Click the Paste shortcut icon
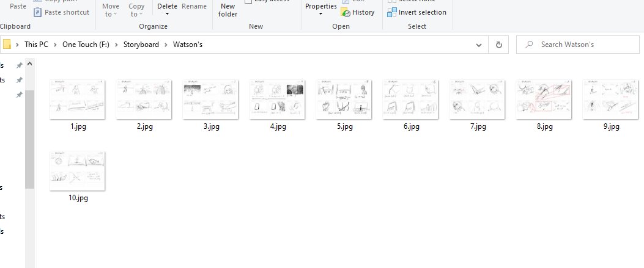644x268 pixels. point(37,12)
